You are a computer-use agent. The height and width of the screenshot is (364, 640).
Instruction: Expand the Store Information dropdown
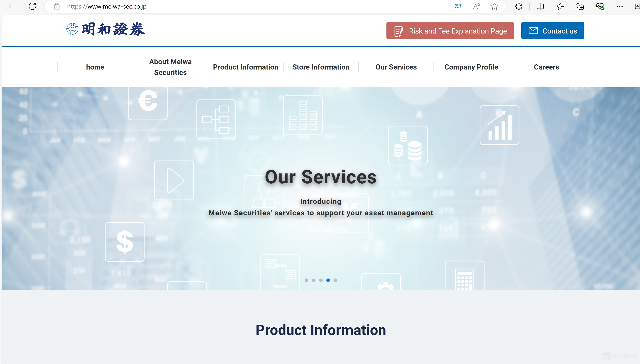click(x=320, y=67)
